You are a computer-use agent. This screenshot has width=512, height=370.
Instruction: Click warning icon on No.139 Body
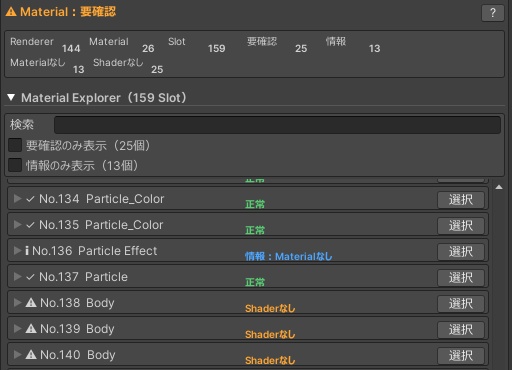[x=31, y=329]
